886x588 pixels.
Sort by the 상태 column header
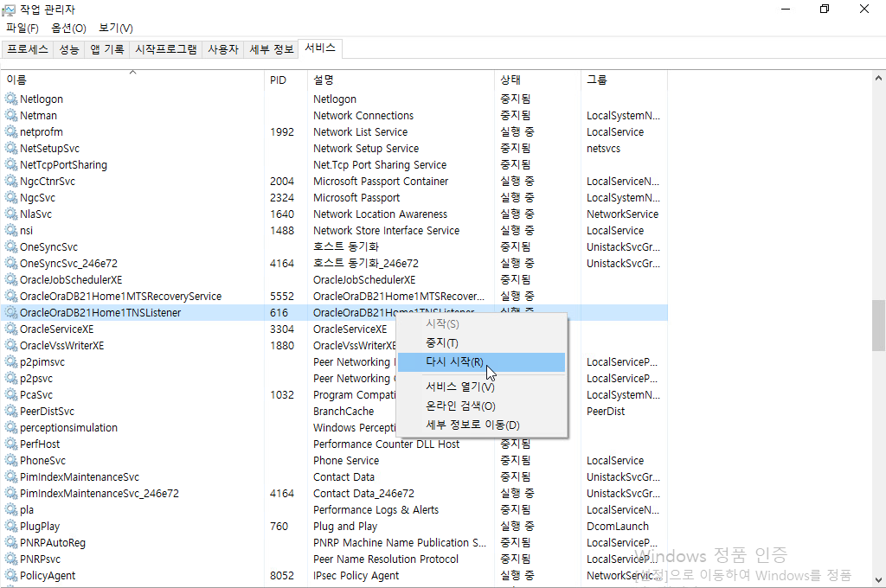pos(538,80)
